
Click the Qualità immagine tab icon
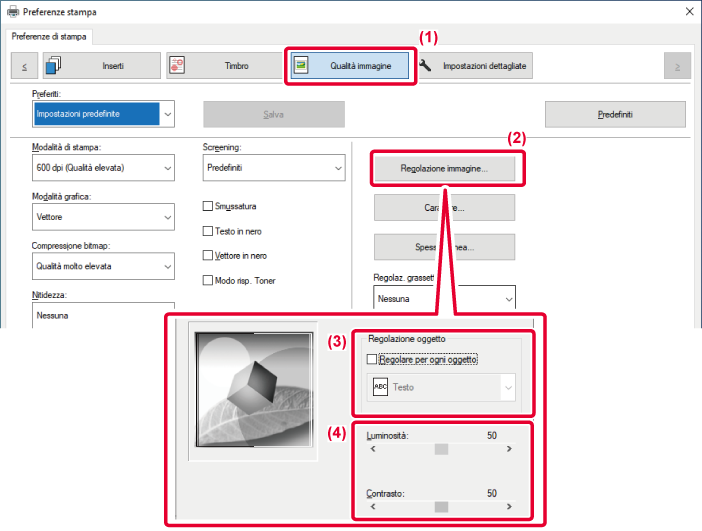[302, 66]
